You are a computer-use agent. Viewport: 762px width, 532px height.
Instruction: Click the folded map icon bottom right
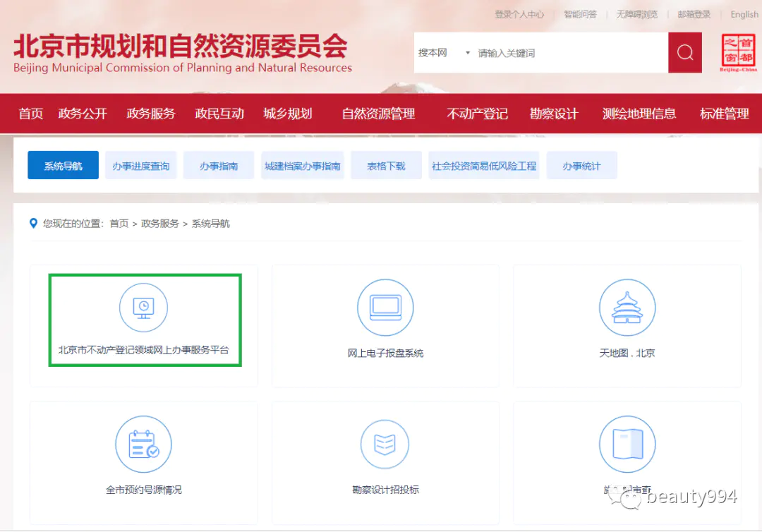coord(627,445)
